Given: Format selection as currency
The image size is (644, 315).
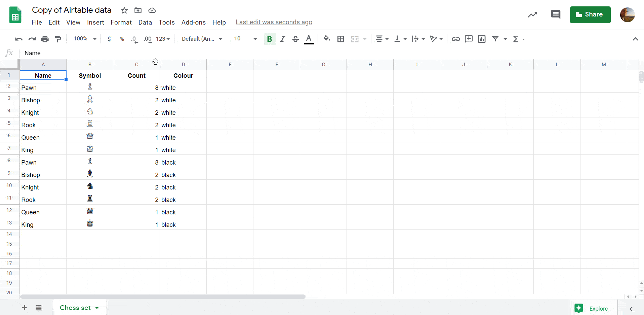Looking at the screenshot, I should (109, 39).
